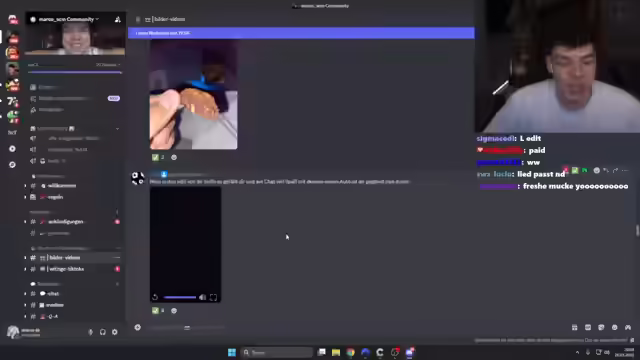Screen dimensions: 640x360
Task: Show hidden system tray icons chevron
Action: tap(577, 352)
